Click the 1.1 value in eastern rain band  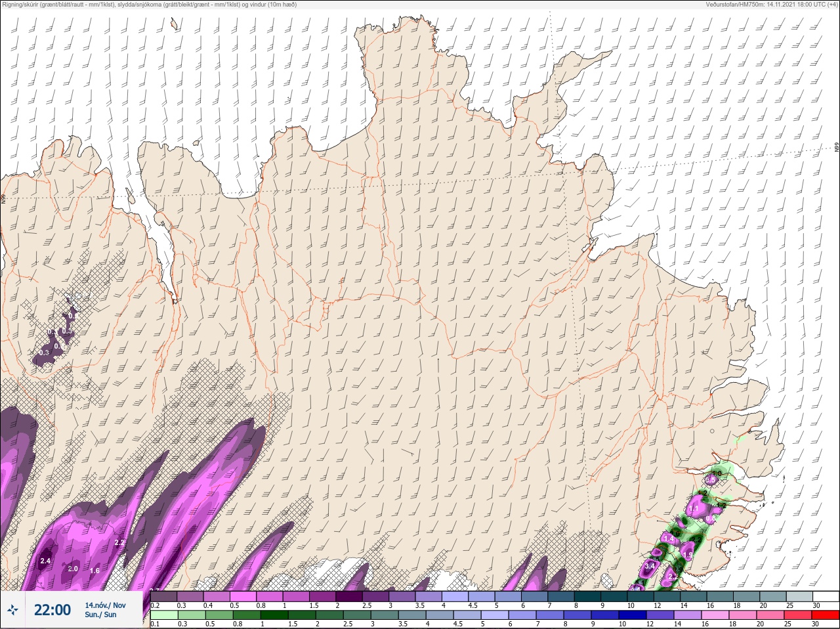pos(694,509)
